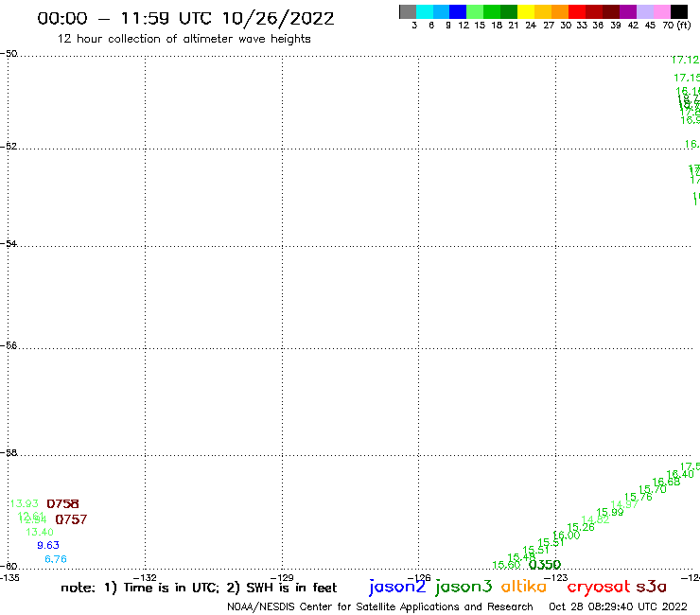Click the '-129' longitude axis label
Viewport: 700px width, 615px height.
click(282, 577)
